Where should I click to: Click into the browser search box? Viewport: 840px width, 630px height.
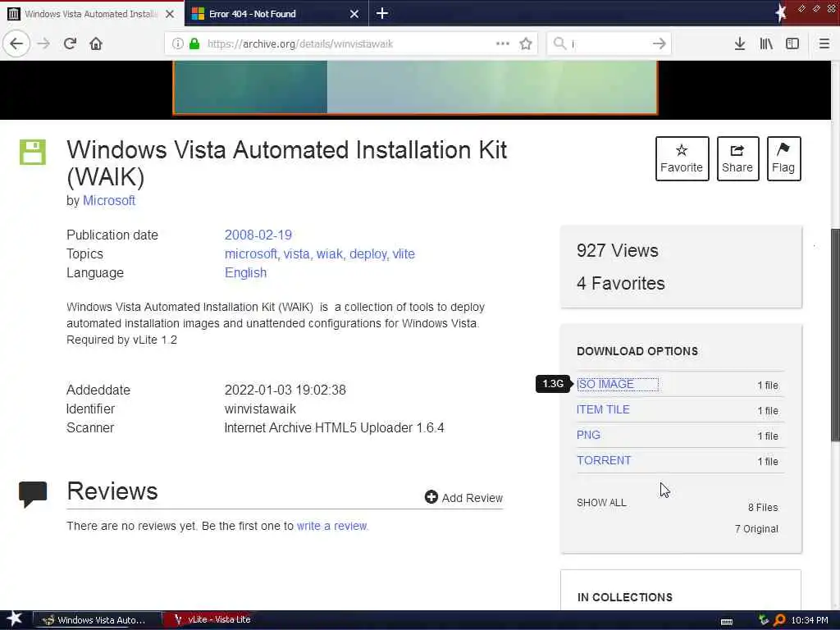(x=609, y=43)
